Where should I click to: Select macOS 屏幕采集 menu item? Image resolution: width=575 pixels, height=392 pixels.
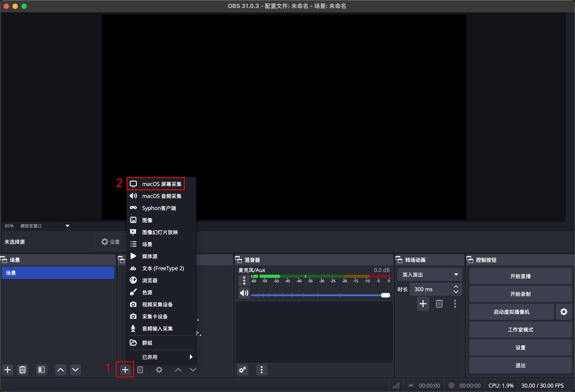161,184
